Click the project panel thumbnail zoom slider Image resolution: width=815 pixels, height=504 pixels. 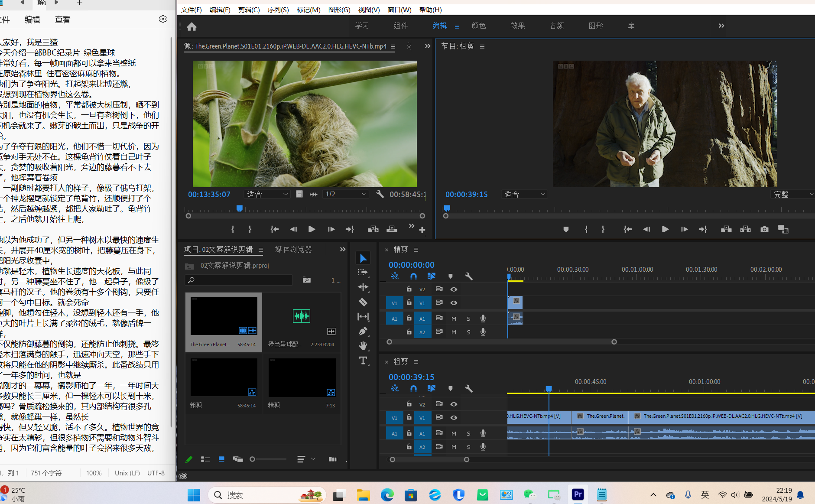[253, 459]
